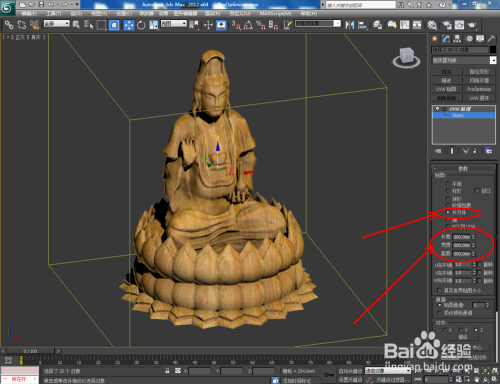Image resolution: width=500 pixels, height=384 pixels.
Task: Click the Select and Link chain icon
Action: 9,25
